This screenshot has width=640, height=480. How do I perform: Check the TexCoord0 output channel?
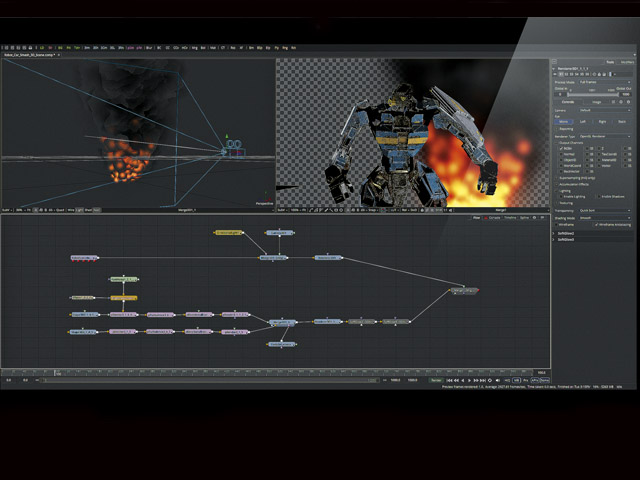[x=599, y=154]
